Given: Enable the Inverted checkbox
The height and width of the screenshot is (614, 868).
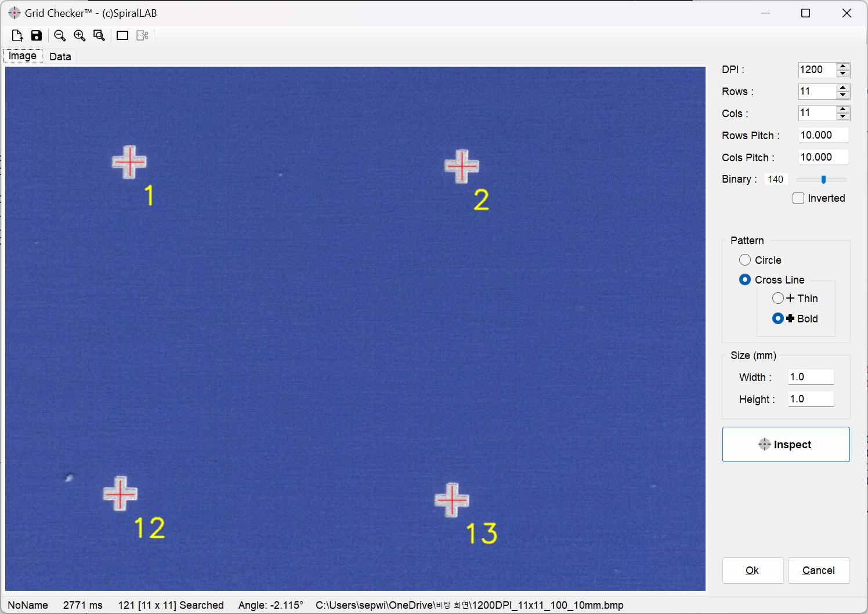Looking at the screenshot, I should coord(798,198).
